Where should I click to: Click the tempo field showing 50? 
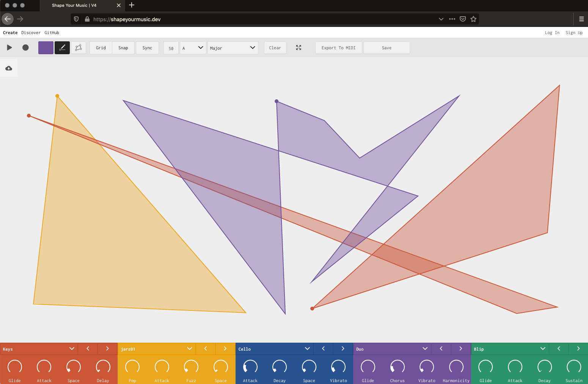pos(171,48)
